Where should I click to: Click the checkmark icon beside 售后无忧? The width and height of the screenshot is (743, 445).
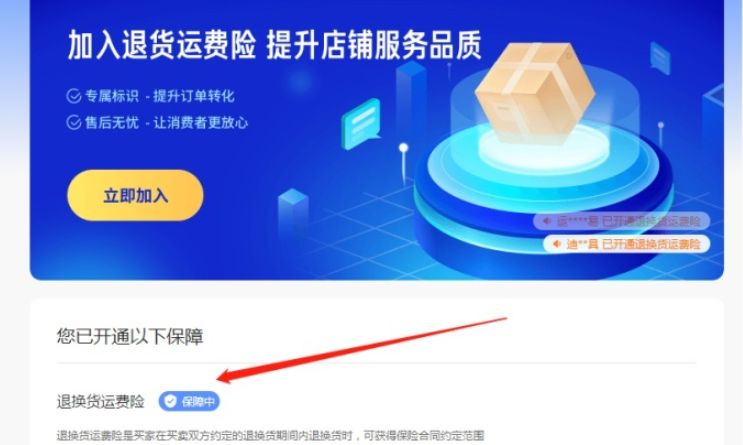[73, 122]
